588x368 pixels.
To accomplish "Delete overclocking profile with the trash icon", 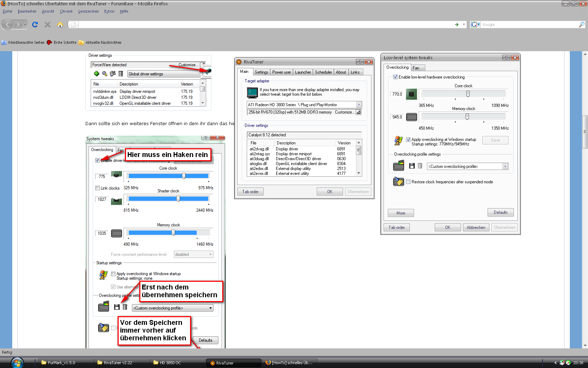I will (x=420, y=166).
